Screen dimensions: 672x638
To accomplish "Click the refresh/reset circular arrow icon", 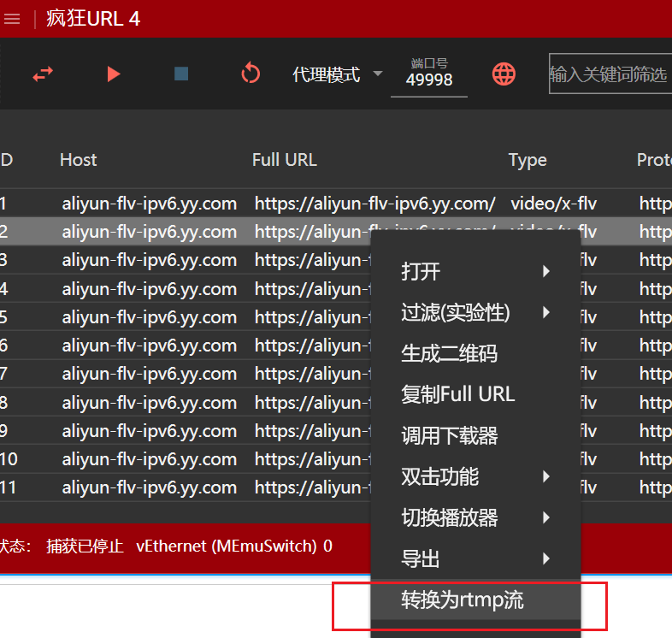I will click(251, 74).
